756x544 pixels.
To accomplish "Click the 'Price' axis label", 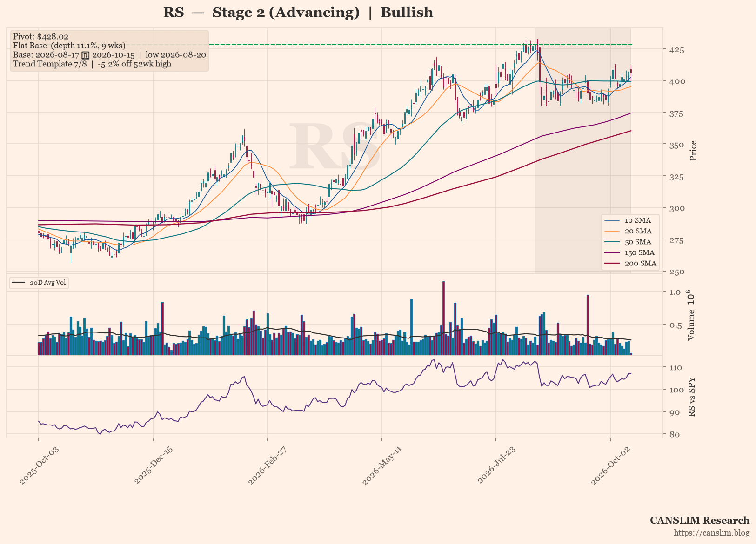I will coord(693,151).
